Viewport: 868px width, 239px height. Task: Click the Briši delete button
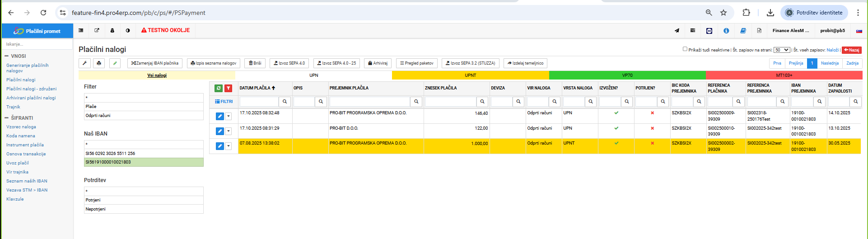click(255, 63)
